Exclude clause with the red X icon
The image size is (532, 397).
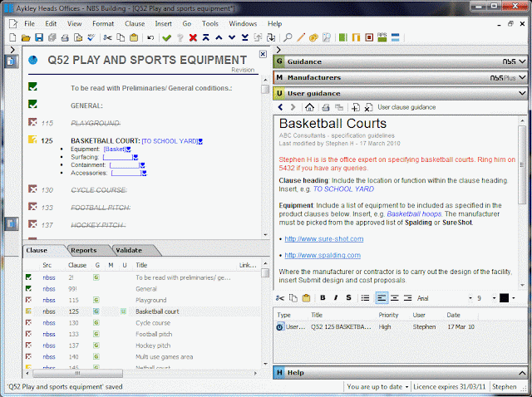[x=193, y=37]
